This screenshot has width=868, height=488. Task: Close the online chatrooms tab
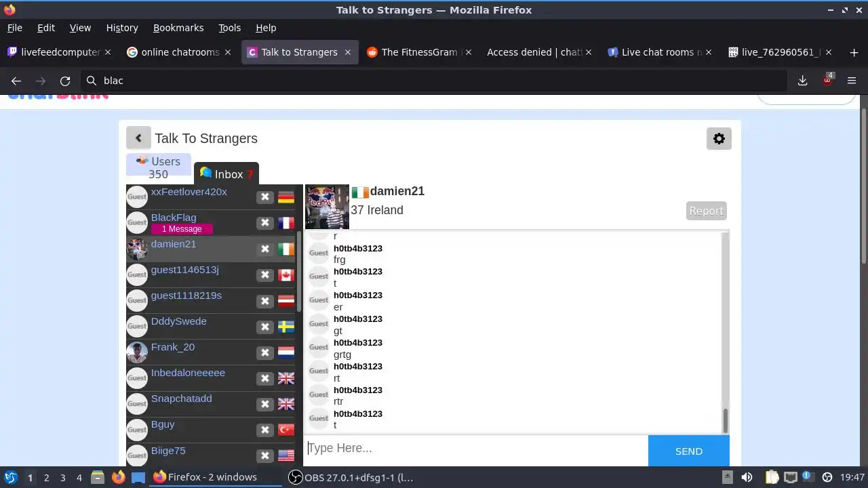tap(228, 52)
